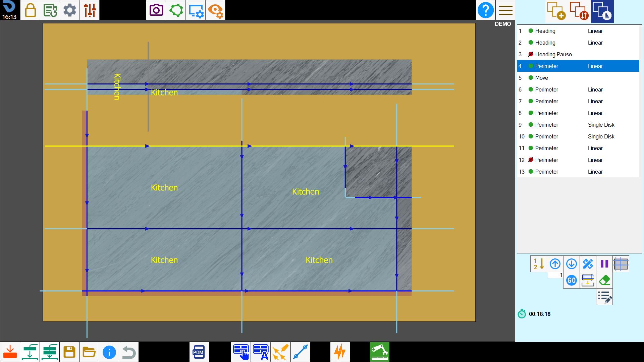Viewport: 644px width, 362px height.
Task: Click the purple pause button
Action: 604,264
